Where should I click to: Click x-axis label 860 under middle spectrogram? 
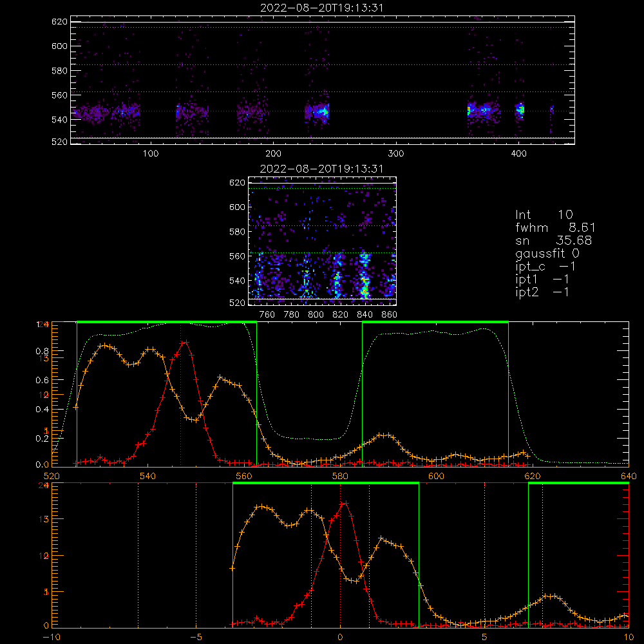pyautogui.click(x=389, y=315)
